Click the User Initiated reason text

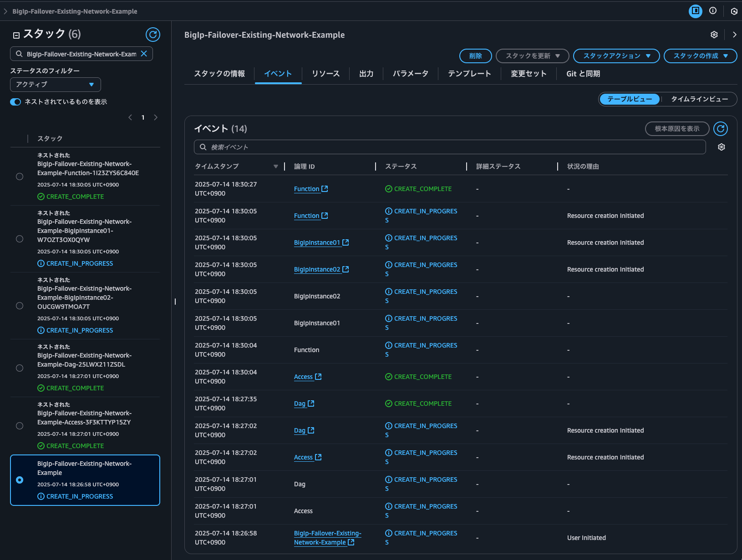click(x=586, y=538)
